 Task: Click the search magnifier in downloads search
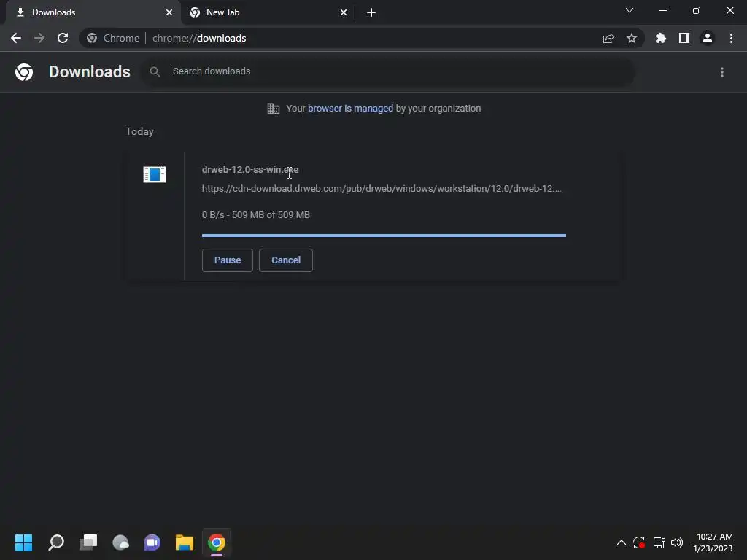[155, 72]
